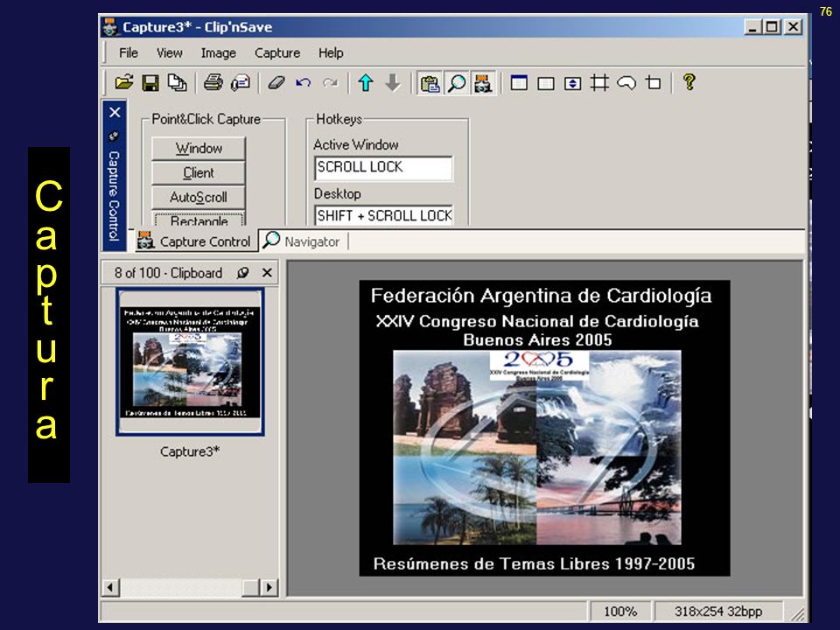This screenshot has height=630, width=840.
Task: Click the Capture3* label under thumbnail
Action: tap(190, 451)
